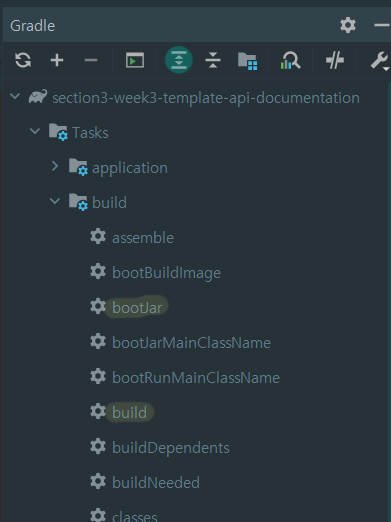Click the plus icon to link a Gradle project
Screen dimensions: 391x522
[x=57, y=60]
